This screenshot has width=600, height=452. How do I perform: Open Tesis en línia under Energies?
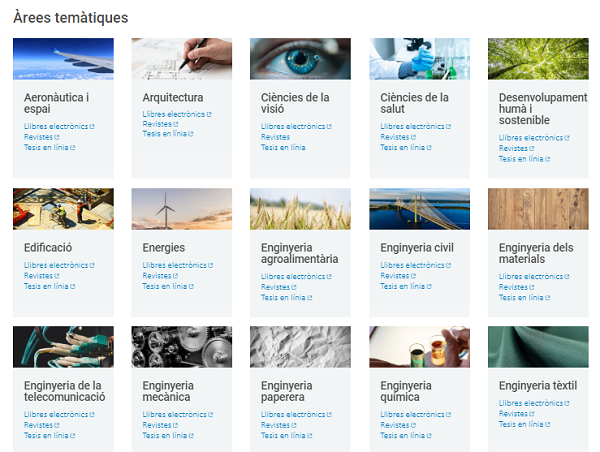pyautogui.click(x=168, y=286)
